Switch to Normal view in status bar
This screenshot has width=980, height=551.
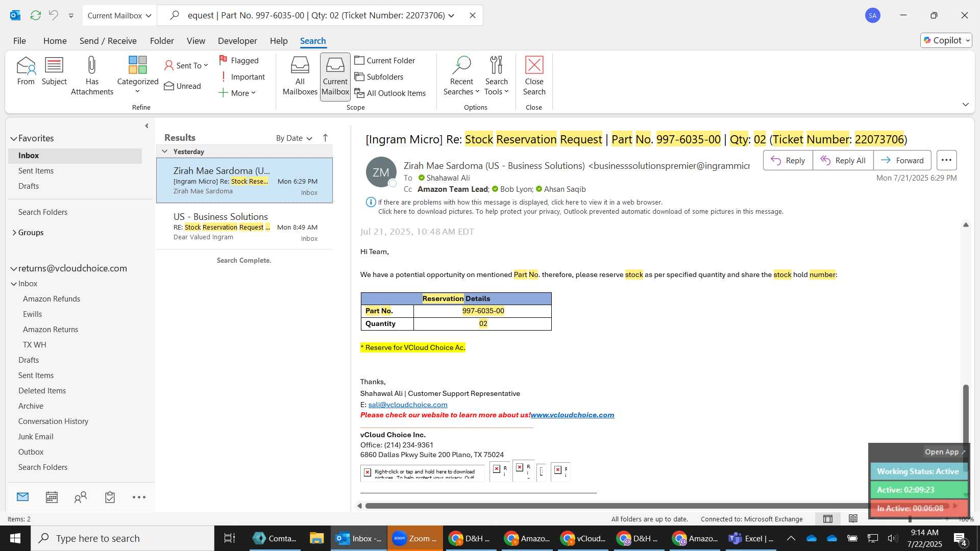pos(827,519)
